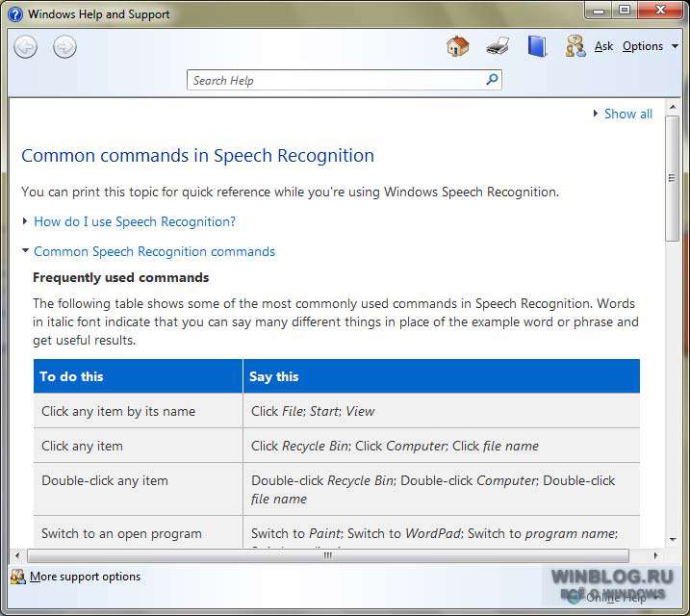Close the Windows Help and Support window
The image size is (690, 616).
pyautogui.click(x=660, y=11)
